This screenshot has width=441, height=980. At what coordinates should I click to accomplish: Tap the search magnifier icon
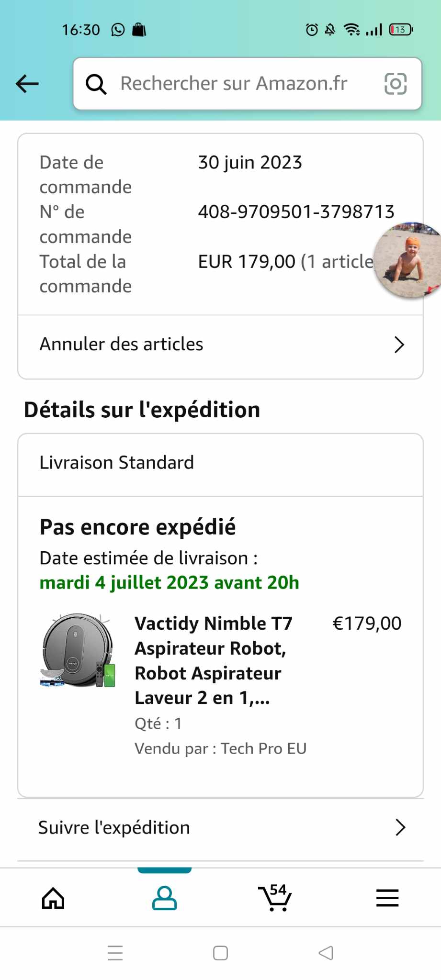pos(96,84)
